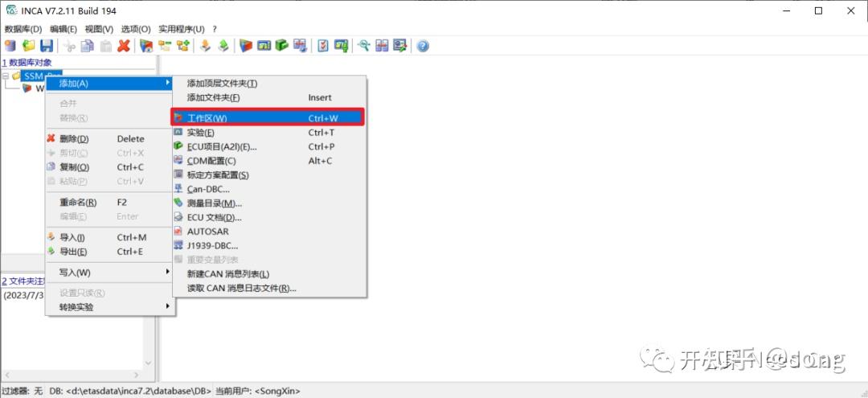
Task: Click the toolbar icon left of help
Action: 399,46
